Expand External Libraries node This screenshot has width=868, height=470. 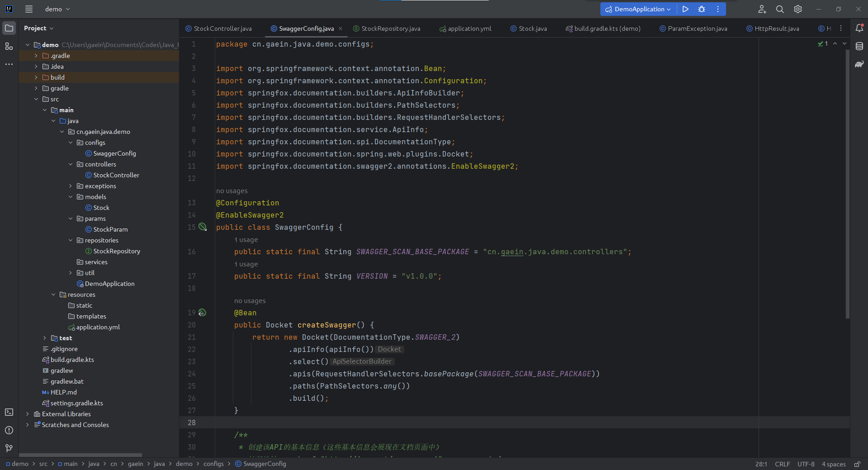point(28,414)
